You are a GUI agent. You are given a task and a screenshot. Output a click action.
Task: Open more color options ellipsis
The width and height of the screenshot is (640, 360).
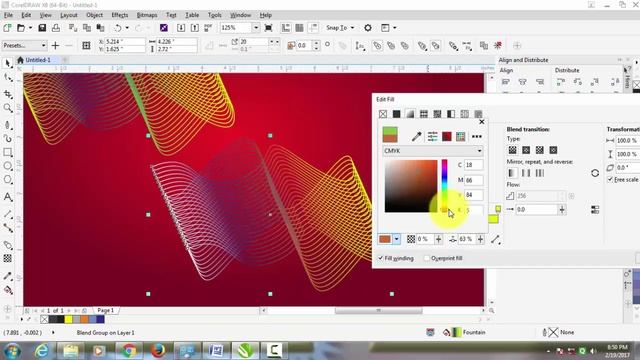tap(477, 136)
